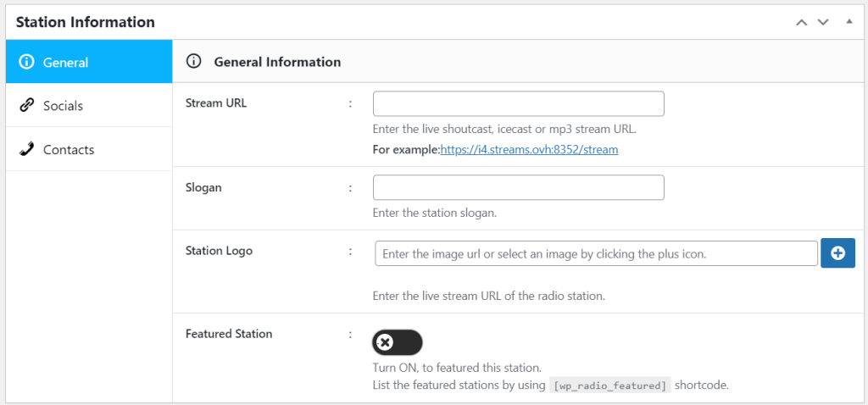Click the General Information section heading
This screenshot has height=405, width=868.
pos(277,62)
